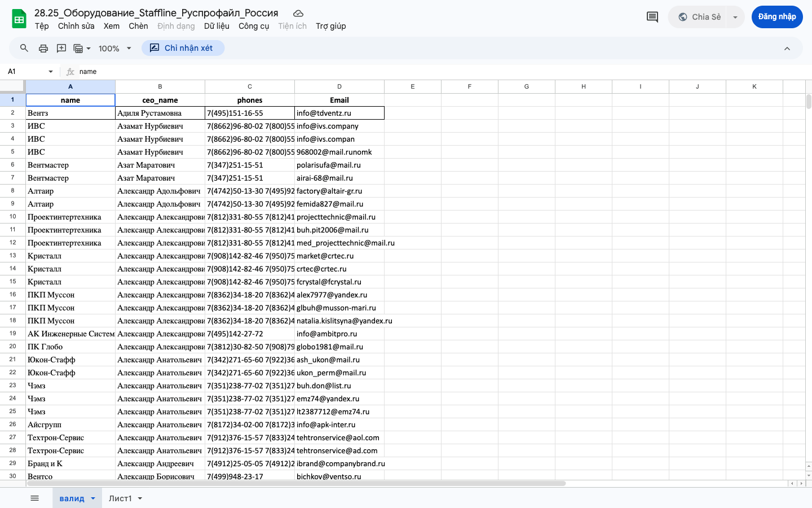Open the валид sheet tab menu arrow

[93, 498]
